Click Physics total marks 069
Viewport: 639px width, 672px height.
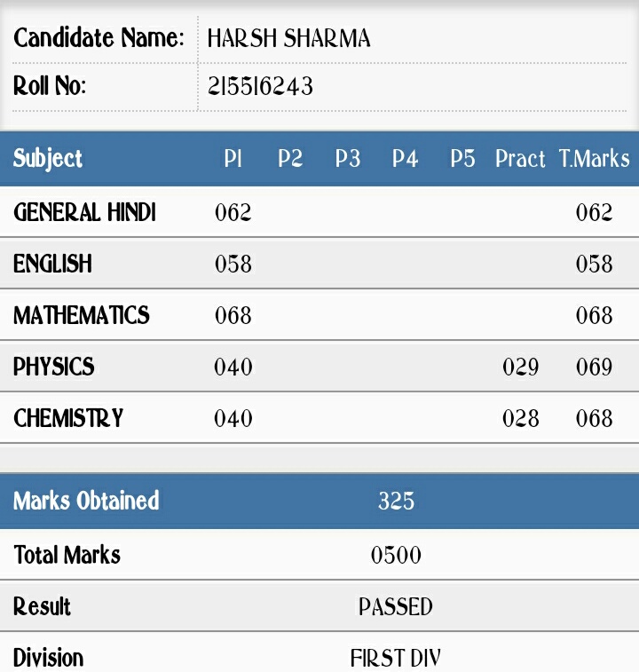(x=594, y=367)
